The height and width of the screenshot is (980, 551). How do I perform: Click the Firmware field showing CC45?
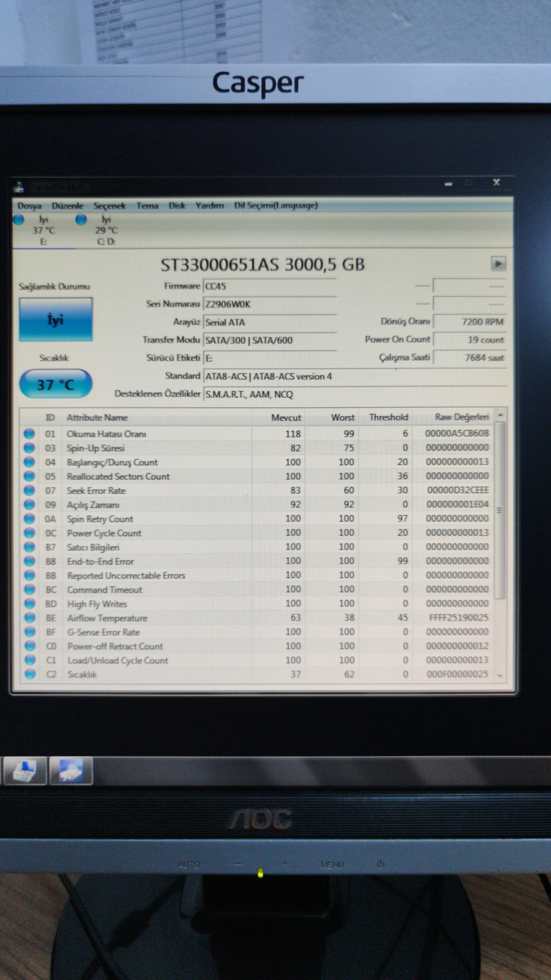click(x=270, y=286)
